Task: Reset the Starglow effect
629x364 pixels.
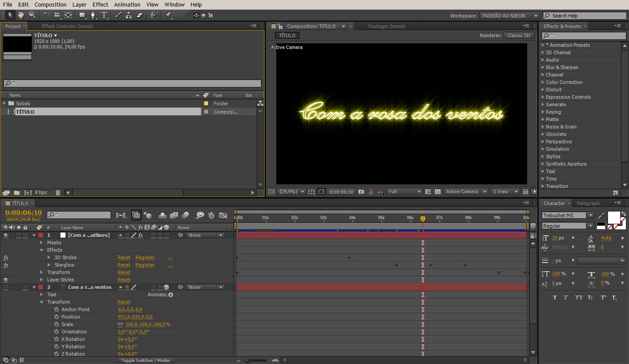Action: 124,265
